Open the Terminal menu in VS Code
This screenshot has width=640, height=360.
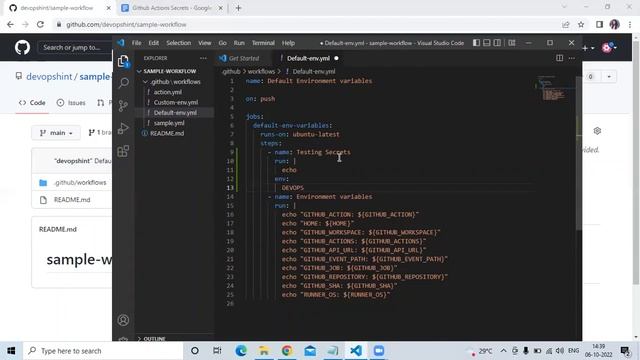(x=263, y=43)
